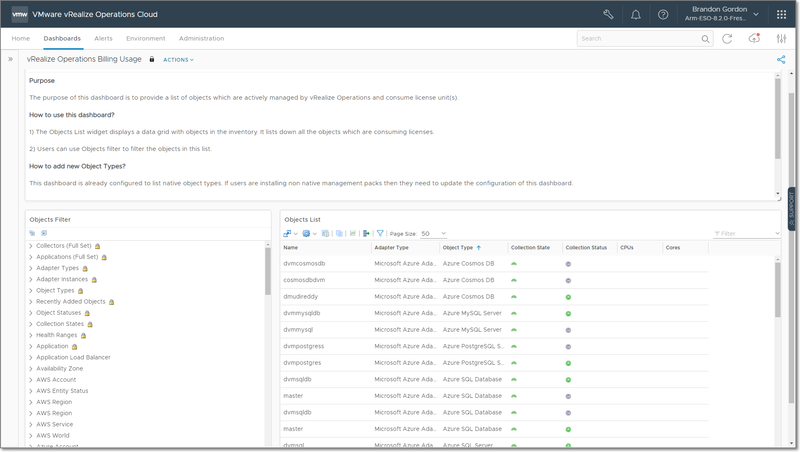Open dropdown arrow next to gear icon

pos(315,234)
